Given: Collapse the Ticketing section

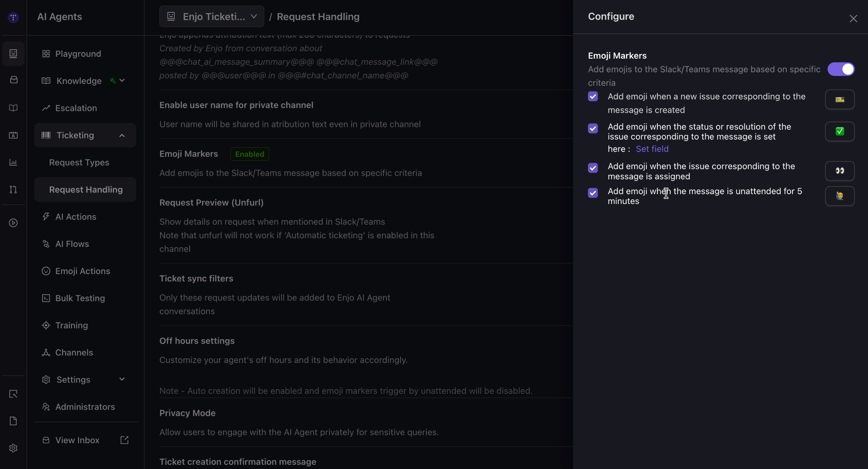Looking at the screenshot, I should tap(122, 135).
